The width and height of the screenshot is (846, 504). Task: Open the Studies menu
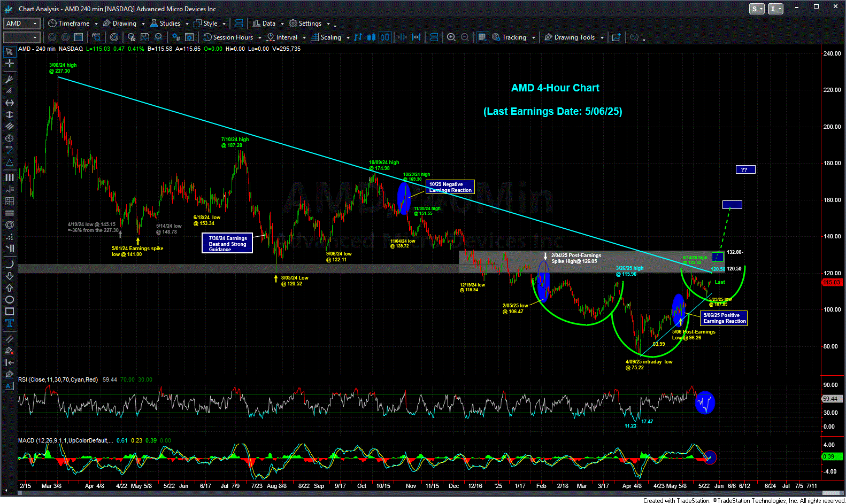(165, 23)
